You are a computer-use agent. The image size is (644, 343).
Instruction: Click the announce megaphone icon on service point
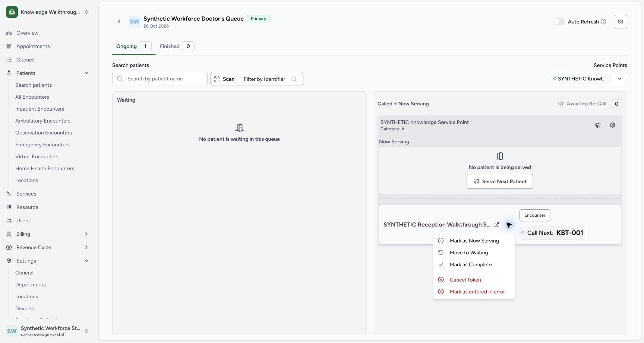[598, 125]
